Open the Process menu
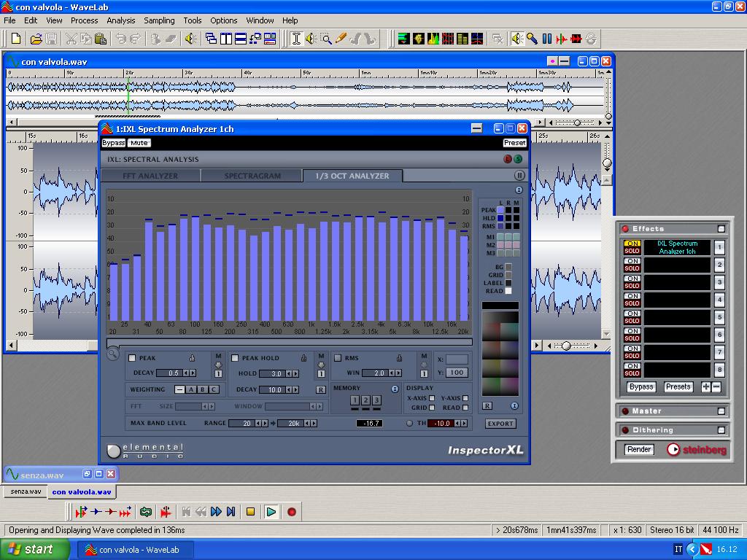Image resolution: width=747 pixels, height=560 pixels. click(x=85, y=20)
